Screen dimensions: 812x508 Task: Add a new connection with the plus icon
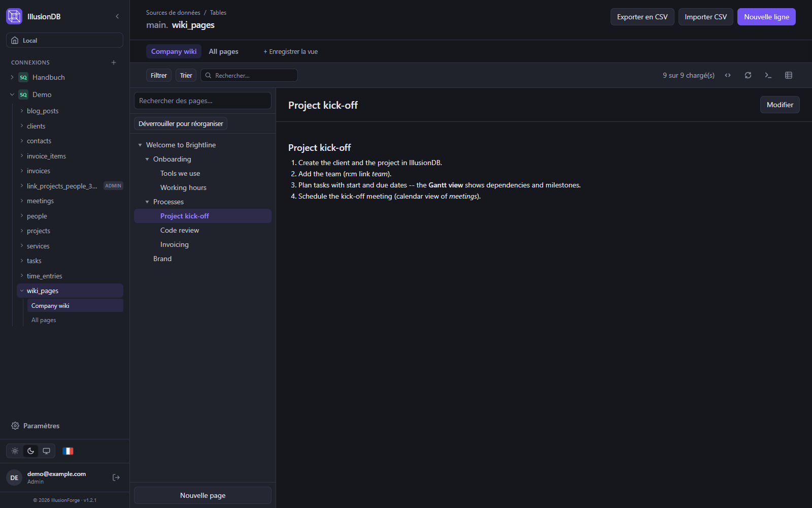[x=114, y=62]
